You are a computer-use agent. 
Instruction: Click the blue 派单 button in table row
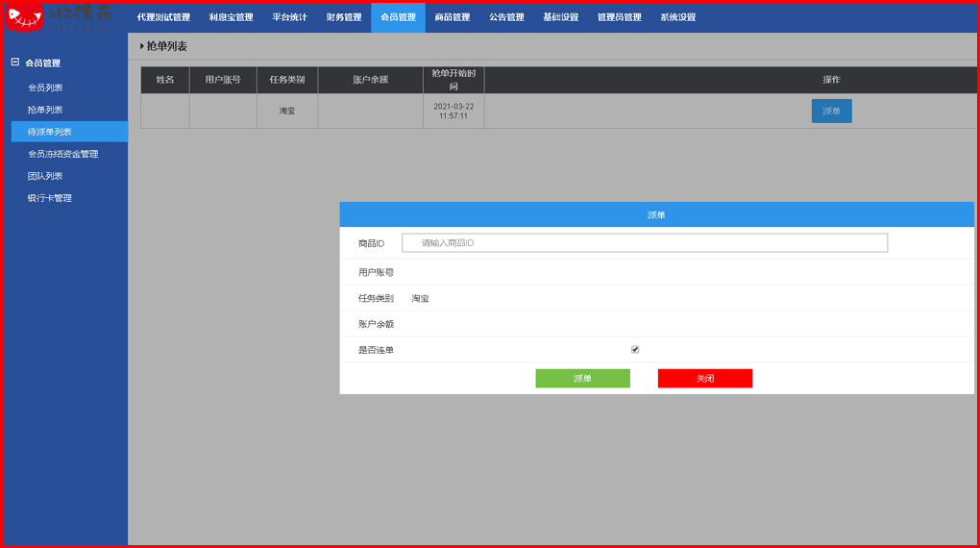pos(831,112)
